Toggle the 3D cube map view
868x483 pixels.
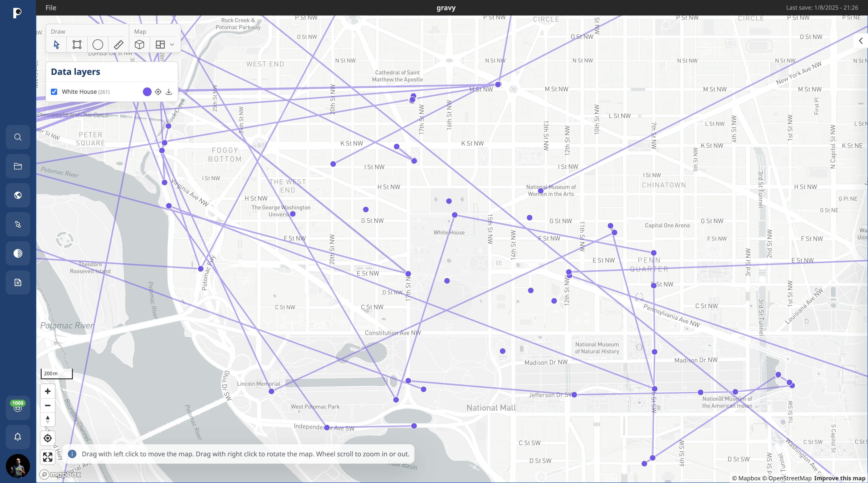[139, 44]
